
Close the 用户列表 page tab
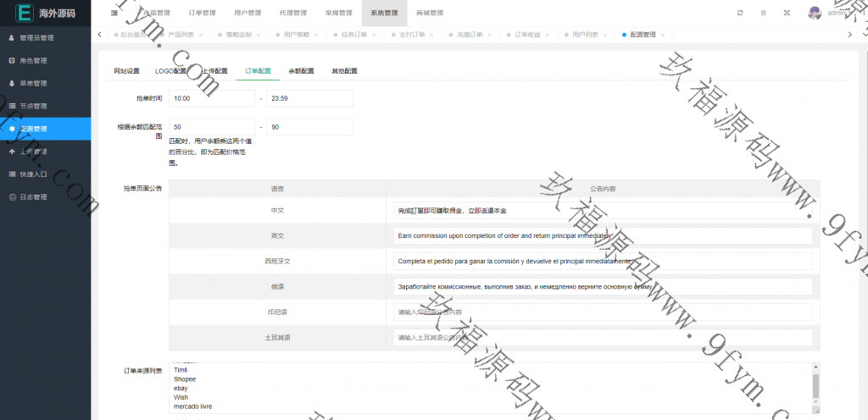coord(604,35)
